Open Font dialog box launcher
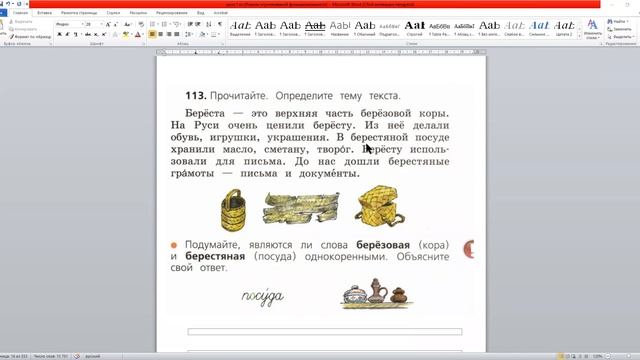This screenshot has width=640, height=360. (x=144, y=44)
